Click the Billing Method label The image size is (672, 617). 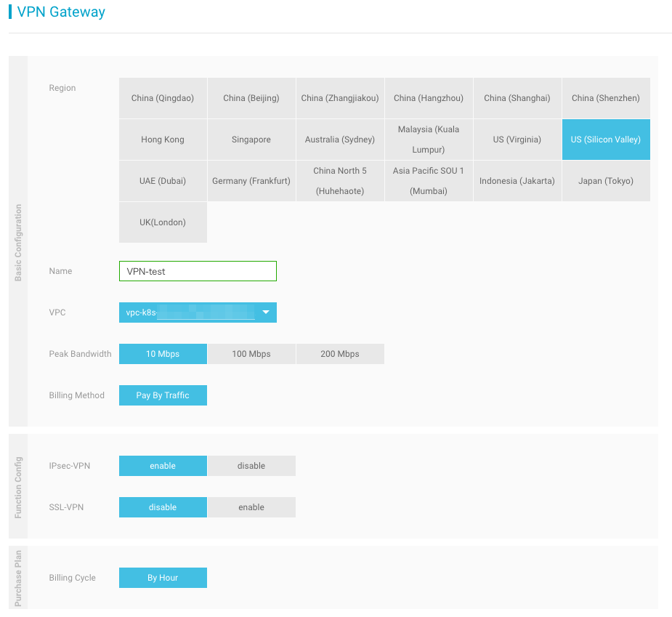pyautogui.click(x=77, y=395)
